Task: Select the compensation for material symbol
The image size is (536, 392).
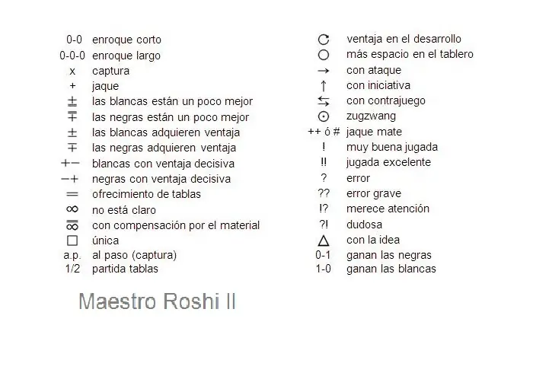Action: pyautogui.click(x=72, y=225)
